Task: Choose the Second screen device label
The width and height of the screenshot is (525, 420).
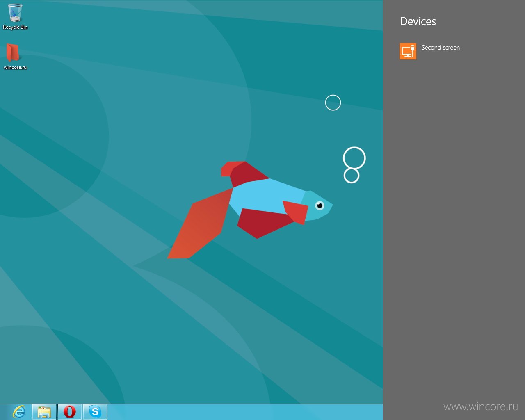Action: [441, 48]
